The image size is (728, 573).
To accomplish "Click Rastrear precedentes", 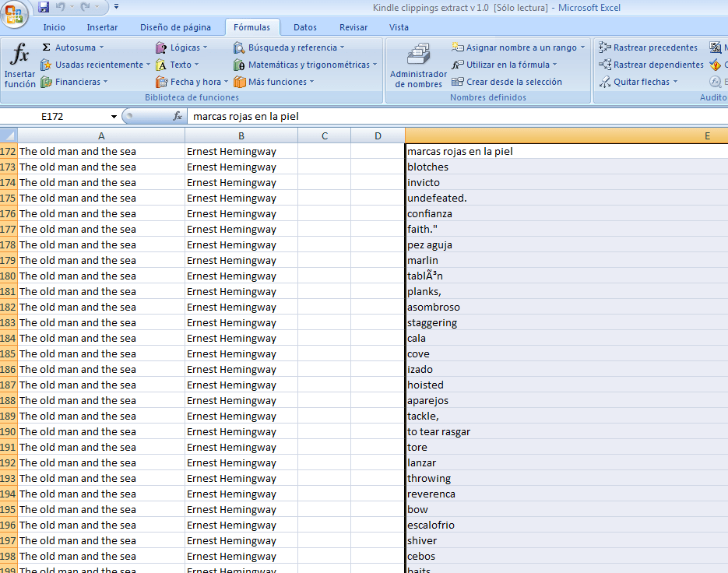I will point(648,47).
